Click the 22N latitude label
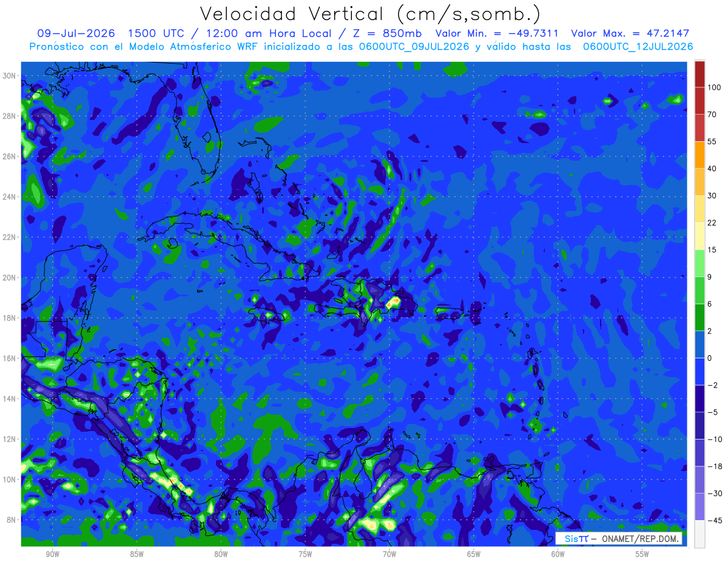The width and height of the screenshot is (728, 562). tap(10, 237)
